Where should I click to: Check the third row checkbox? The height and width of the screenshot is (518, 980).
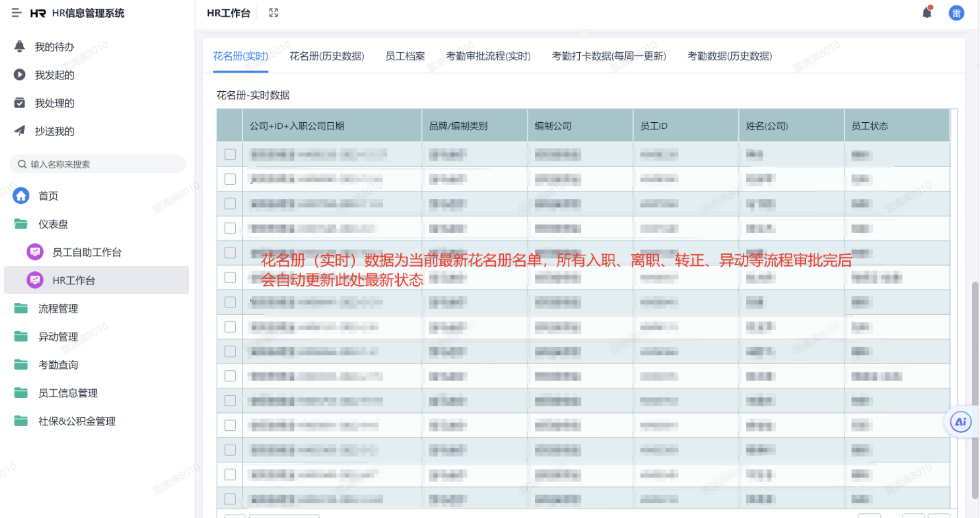click(230, 204)
